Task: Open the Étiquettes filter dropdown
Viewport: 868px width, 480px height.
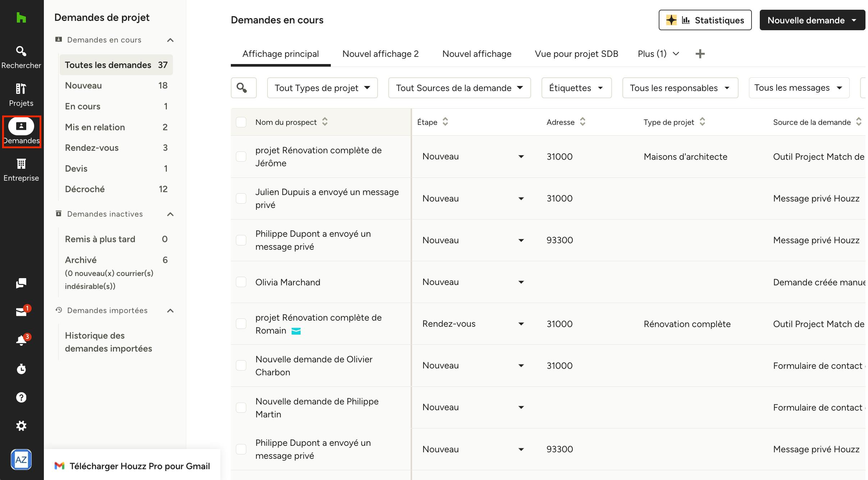Action: click(x=576, y=88)
